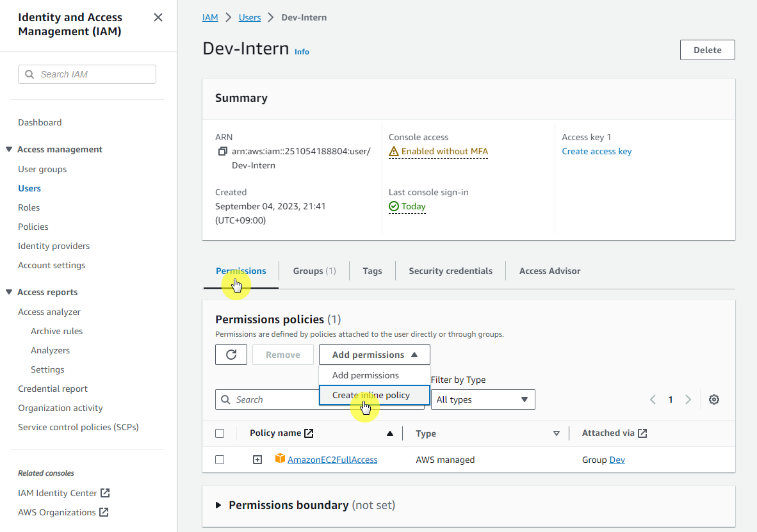Select Users in the sidebar
The height and width of the screenshot is (532, 757).
[29, 188]
